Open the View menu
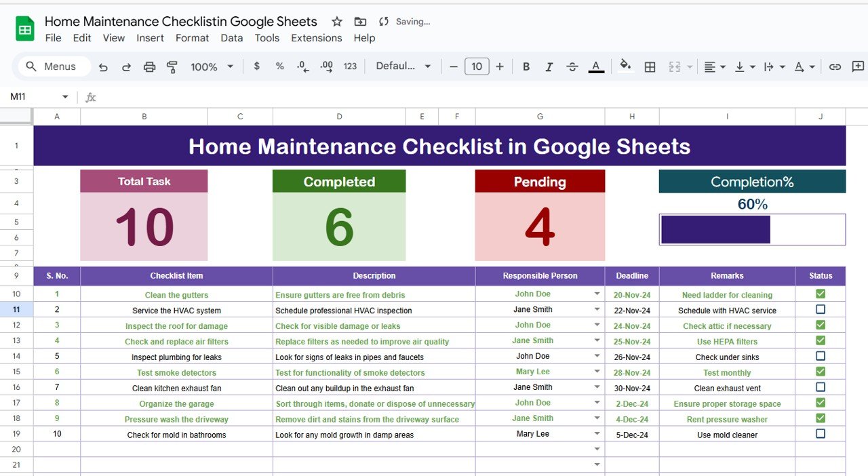 tap(114, 38)
